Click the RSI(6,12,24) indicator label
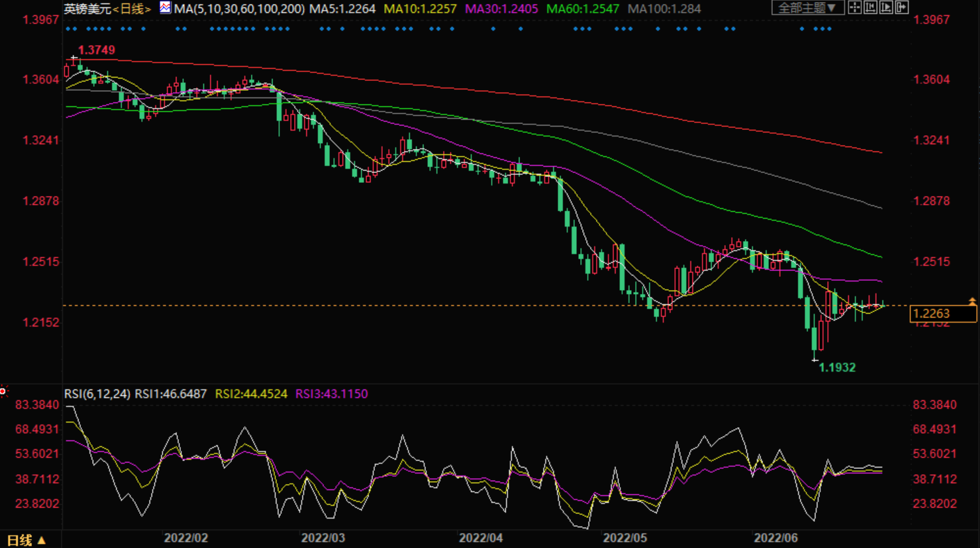The image size is (980, 548). tap(97, 394)
